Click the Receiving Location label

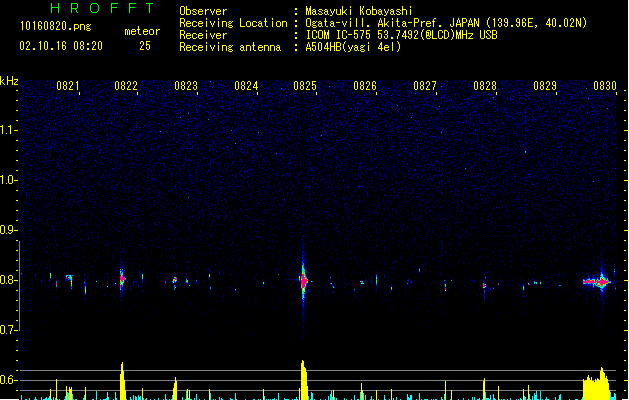click(233, 23)
